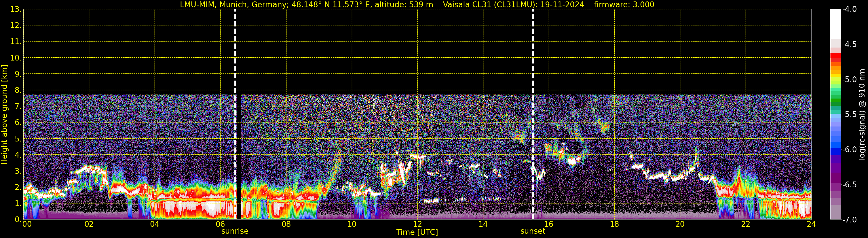The height and width of the screenshot is (238, 868).
Task: Click the colorbar tick label '-5.5'
Action: [x=849, y=115]
